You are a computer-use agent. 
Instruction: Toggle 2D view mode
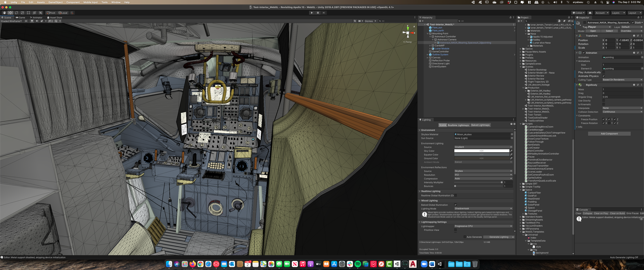tap(26, 21)
